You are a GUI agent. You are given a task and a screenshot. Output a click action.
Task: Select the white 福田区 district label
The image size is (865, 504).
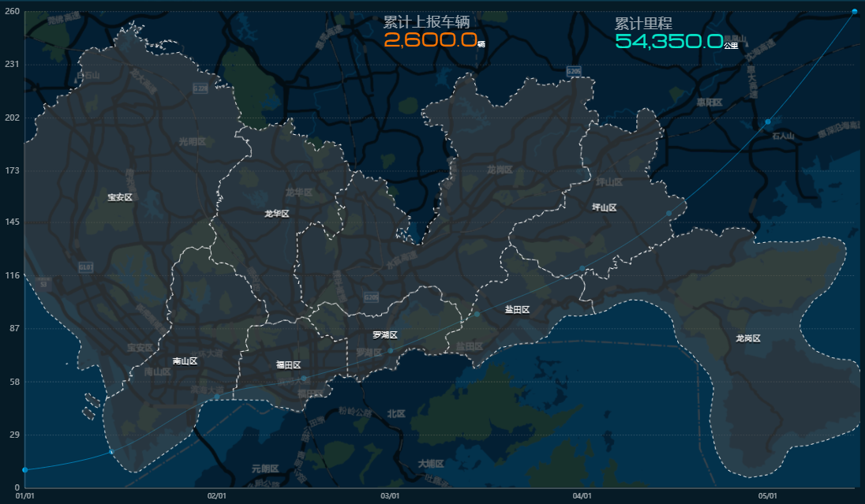[x=288, y=365]
